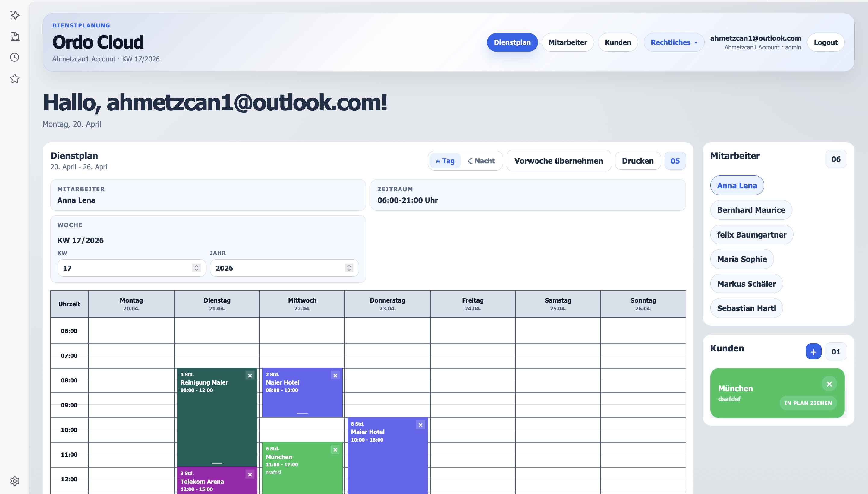This screenshot has width=868, height=494.
Task: Remove the Maier Hotel 10:00 - 18:00 shift
Action: [x=420, y=425]
